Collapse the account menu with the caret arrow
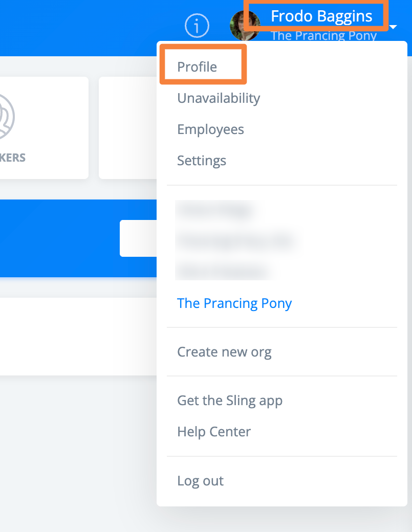 coord(393,27)
